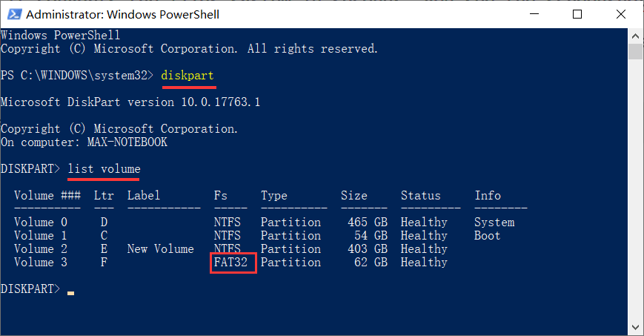The image size is (644, 336).
Task: Click the "Volume 0" row entry
Action: pyautogui.click(x=44, y=223)
